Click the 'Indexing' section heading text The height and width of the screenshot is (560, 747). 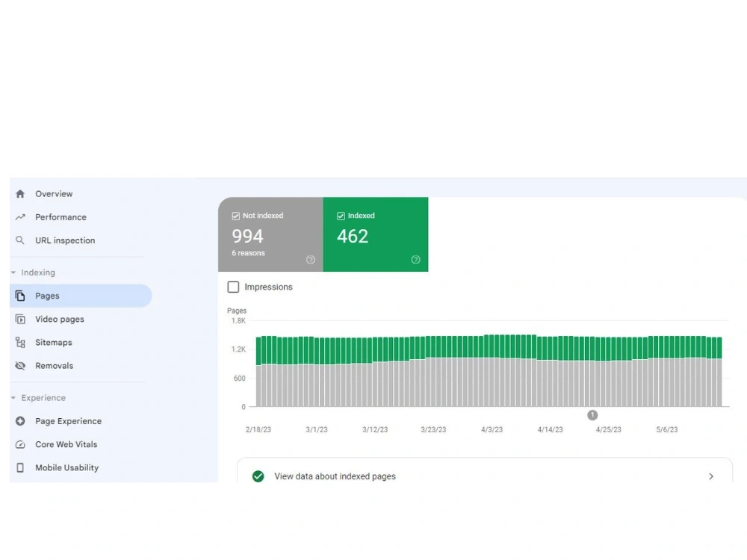pyautogui.click(x=38, y=273)
